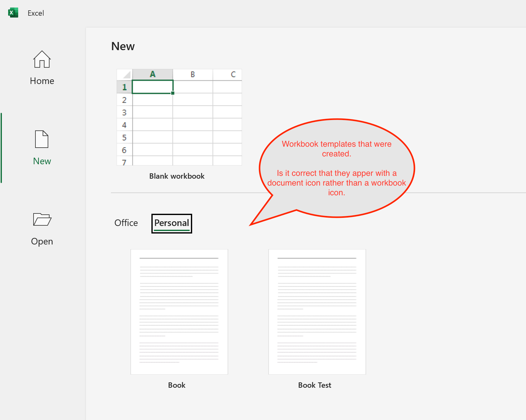Switch to the Office templates tab
The height and width of the screenshot is (420, 526).
126,223
